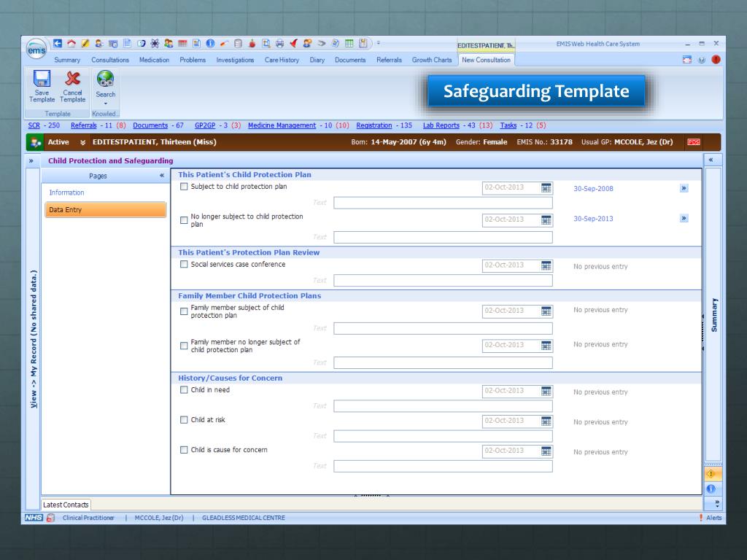Click the orange syringe toolbar icon

[x=224, y=43]
